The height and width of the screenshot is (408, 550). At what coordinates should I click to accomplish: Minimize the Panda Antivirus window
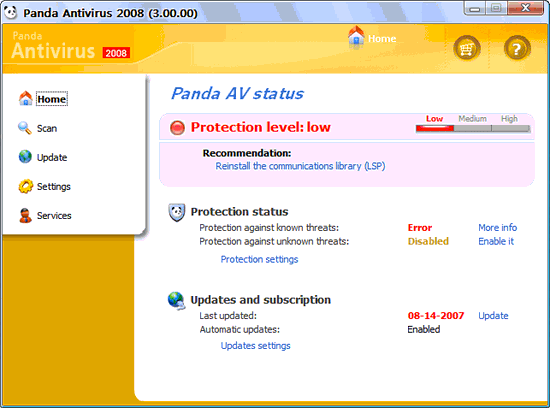coord(475,8)
